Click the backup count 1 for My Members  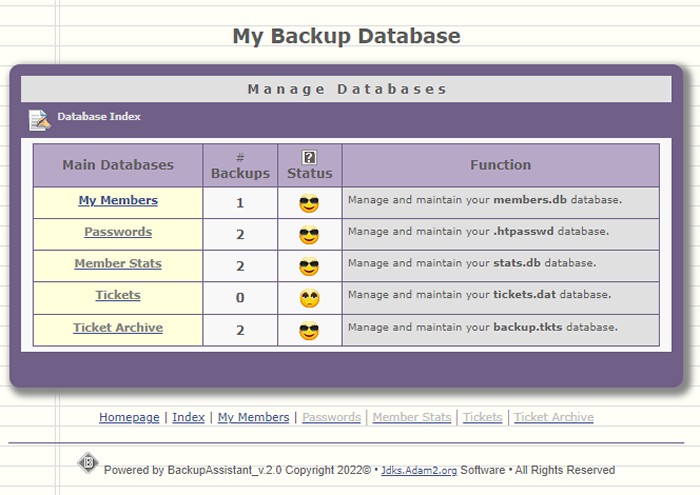tap(240, 203)
